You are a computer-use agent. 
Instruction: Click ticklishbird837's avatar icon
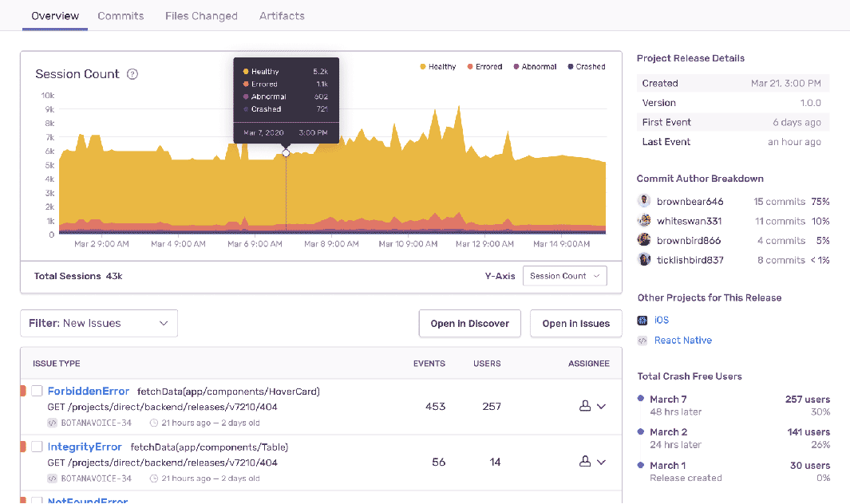point(644,260)
